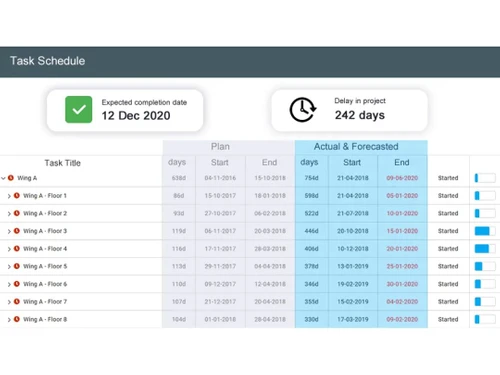Expand Wing A - Floor 3 row
Image resolution: width=500 pixels, height=375 pixels.
point(9,231)
